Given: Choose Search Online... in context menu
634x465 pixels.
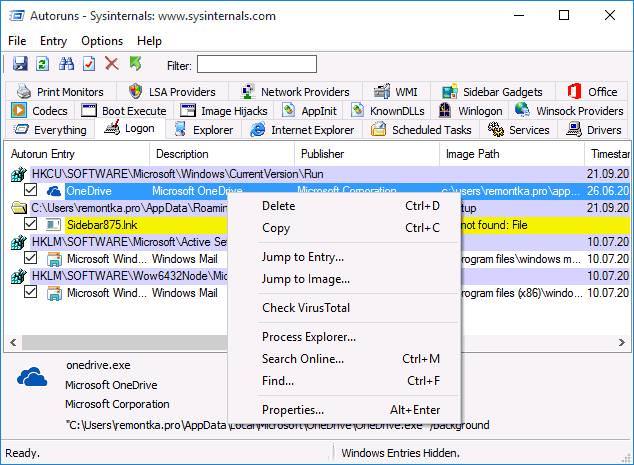Looking at the screenshot, I should (x=344, y=359).
